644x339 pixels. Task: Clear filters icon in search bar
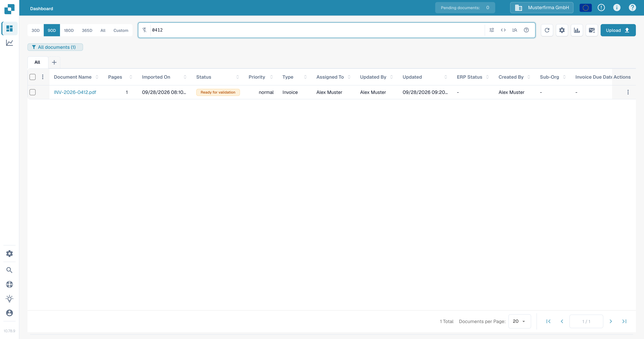click(145, 30)
